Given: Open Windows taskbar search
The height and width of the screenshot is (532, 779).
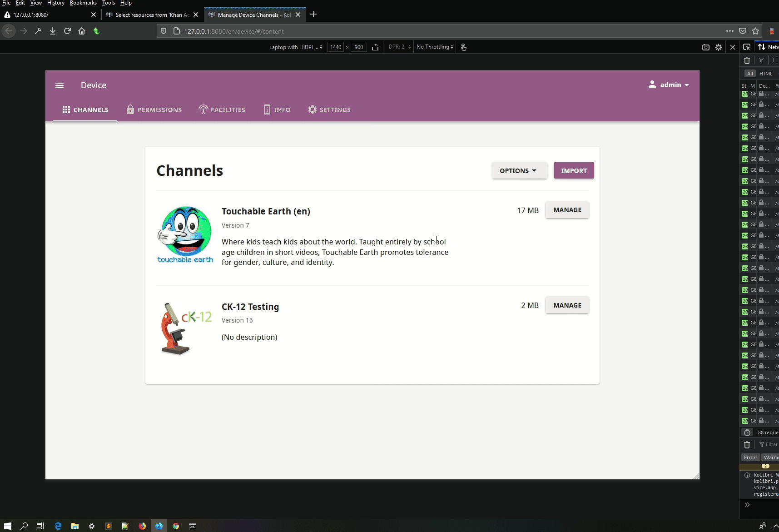Looking at the screenshot, I should pyautogui.click(x=25, y=526).
